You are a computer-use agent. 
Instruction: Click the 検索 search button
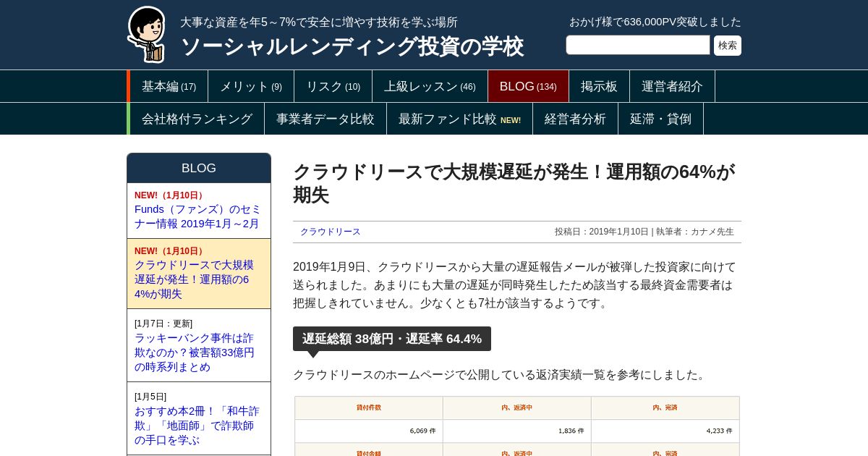[x=728, y=46]
